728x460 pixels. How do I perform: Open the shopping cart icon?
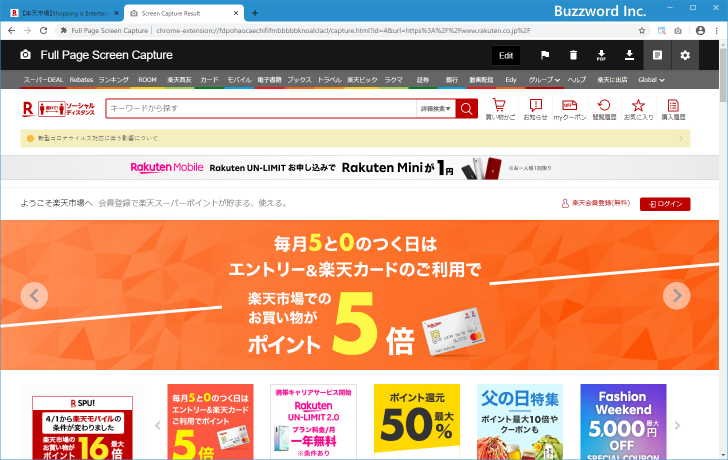click(x=500, y=110)
